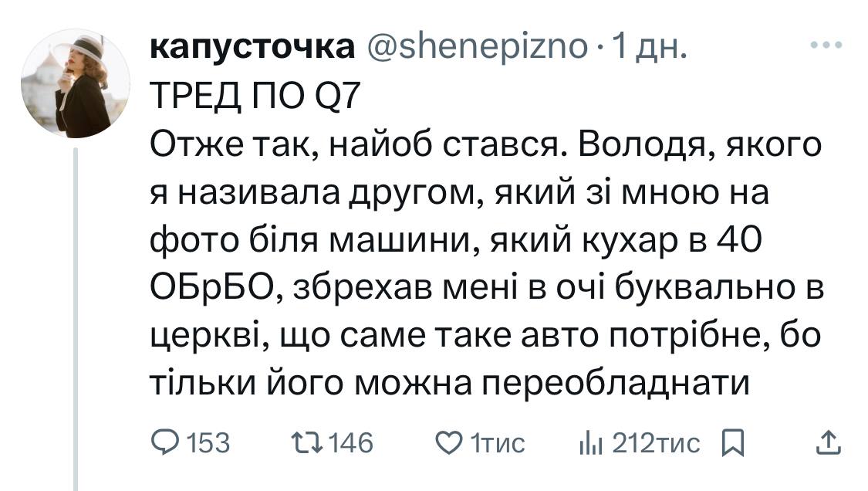868x491 pixels.
Task: Click the repost count 146
Action: point(351,443)
